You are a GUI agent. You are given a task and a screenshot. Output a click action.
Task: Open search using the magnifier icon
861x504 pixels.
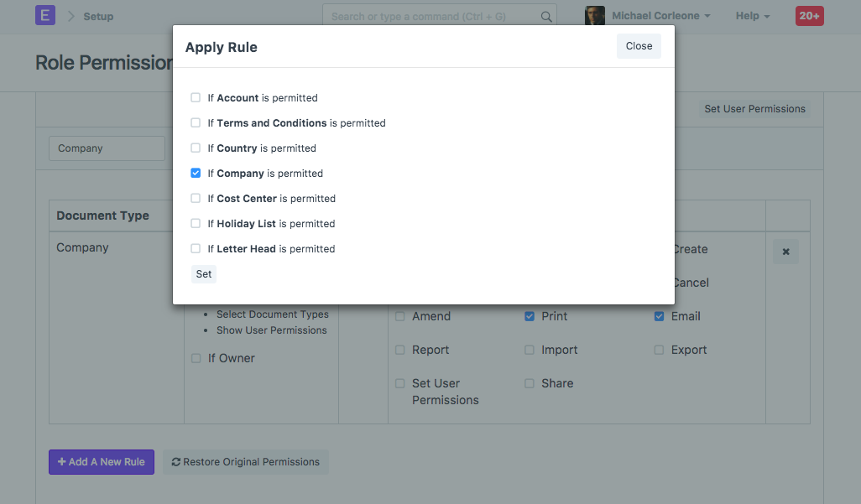545,15
